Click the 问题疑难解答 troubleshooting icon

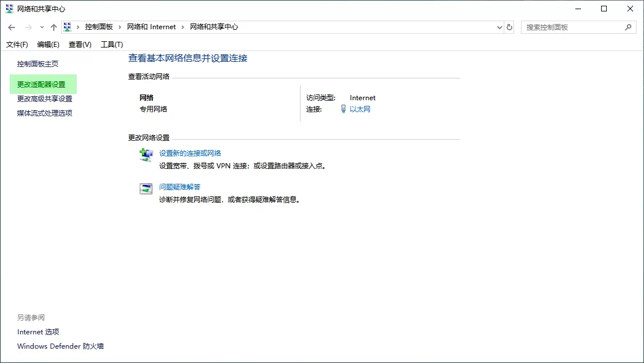[145, 188]
